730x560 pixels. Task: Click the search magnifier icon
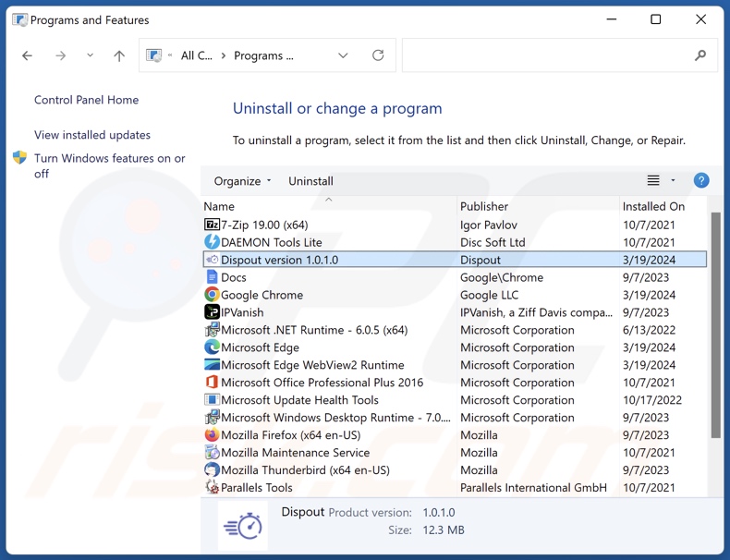pos(700,55)
